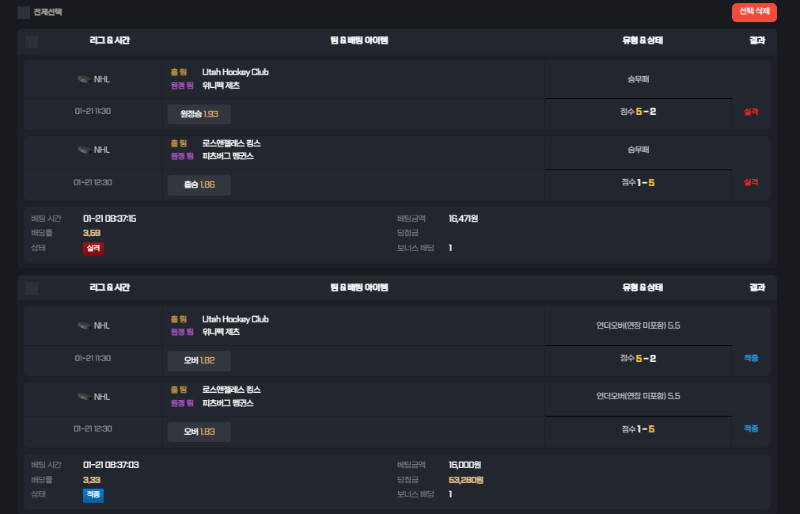Click the 오버 1.83 odds button
This screenshot has height=514, width=800.
pos(199,432)
